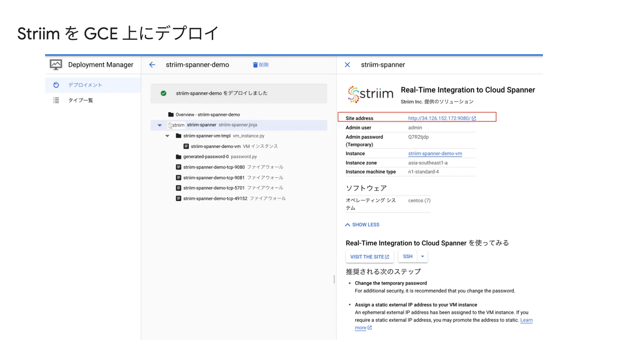
Task: Click the tcp-9081 firewall resource icon
Action: coord(178,177)
